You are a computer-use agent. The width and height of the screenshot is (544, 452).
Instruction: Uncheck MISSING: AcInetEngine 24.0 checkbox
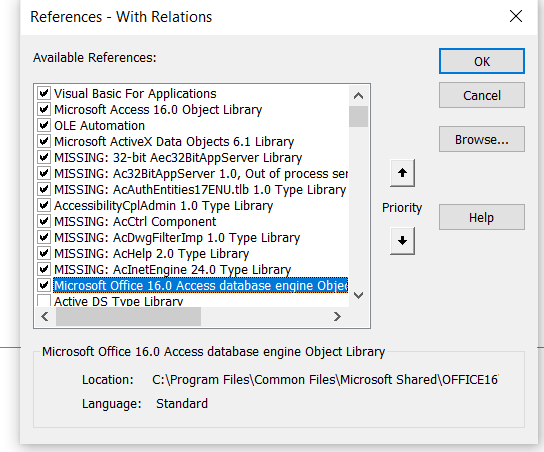[x=44, y=269]
